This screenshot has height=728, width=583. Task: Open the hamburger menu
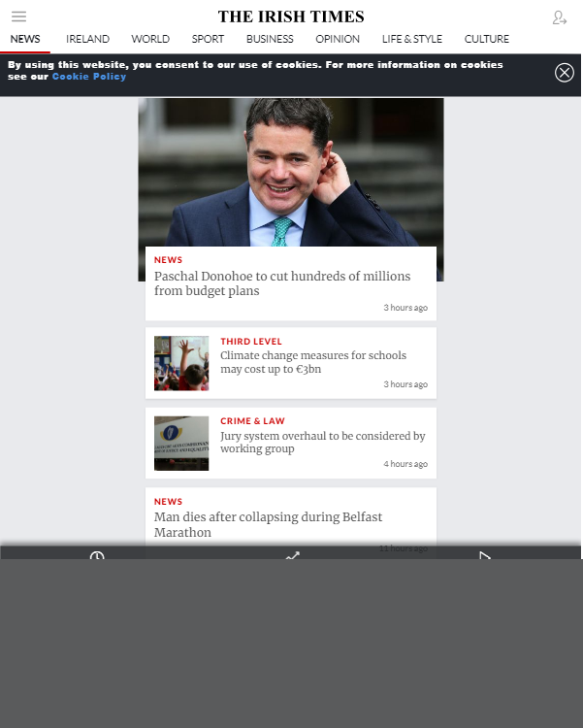(x=18, y=17)
